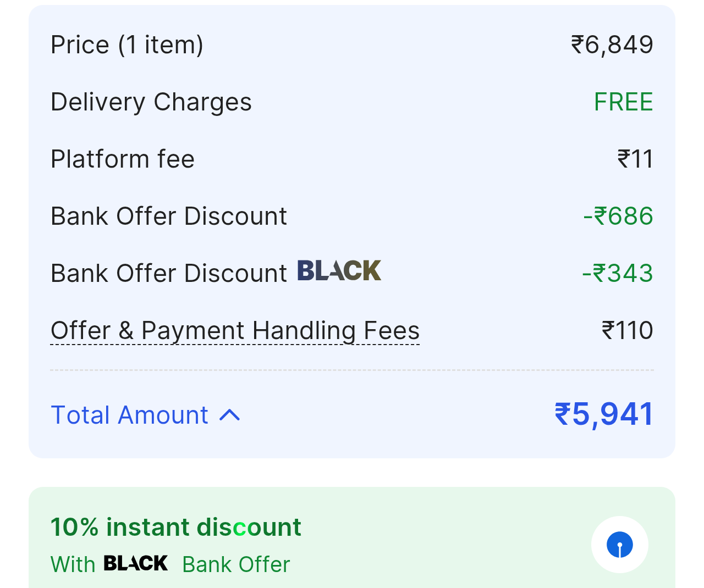Select the ₹110 handling fee amount
Screen dimensions: 704x588
(x=627, y=330)
